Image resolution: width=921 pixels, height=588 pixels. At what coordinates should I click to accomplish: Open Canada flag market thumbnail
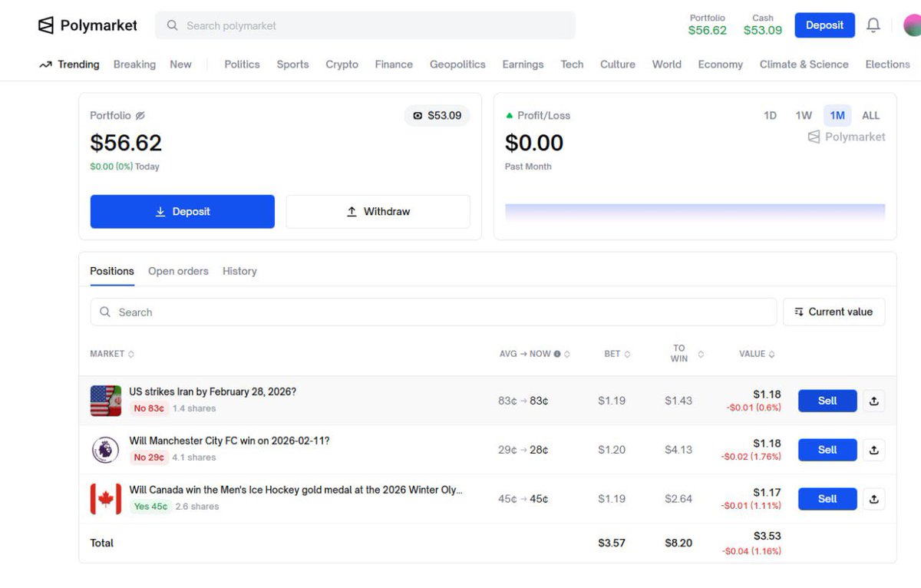coord(106,499)
